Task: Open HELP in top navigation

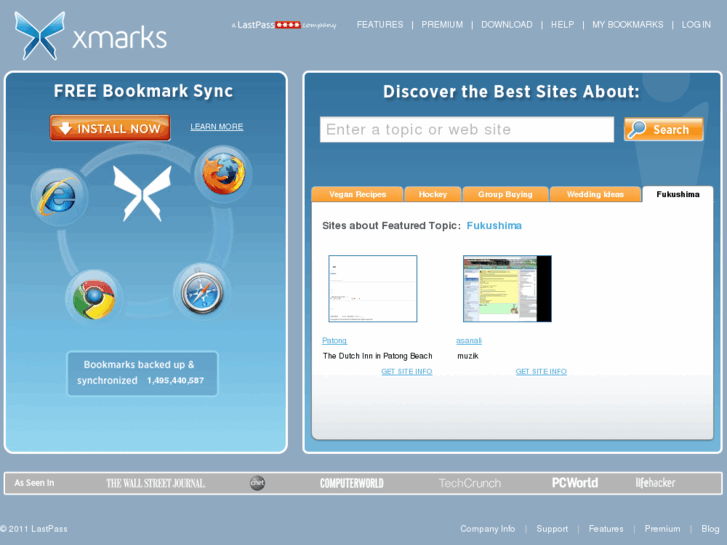Action: [562, 25]
